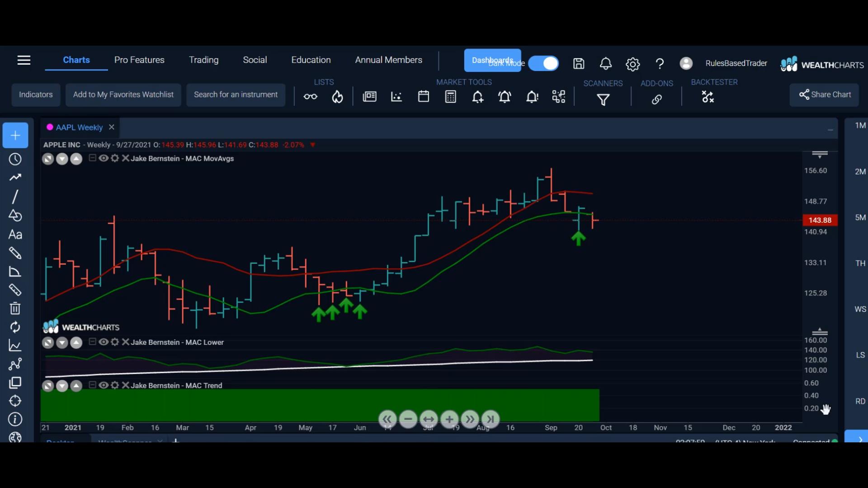Select the pencil drawing tool
The width and height of the screenshot is (868, 488).
coord(15,253)
